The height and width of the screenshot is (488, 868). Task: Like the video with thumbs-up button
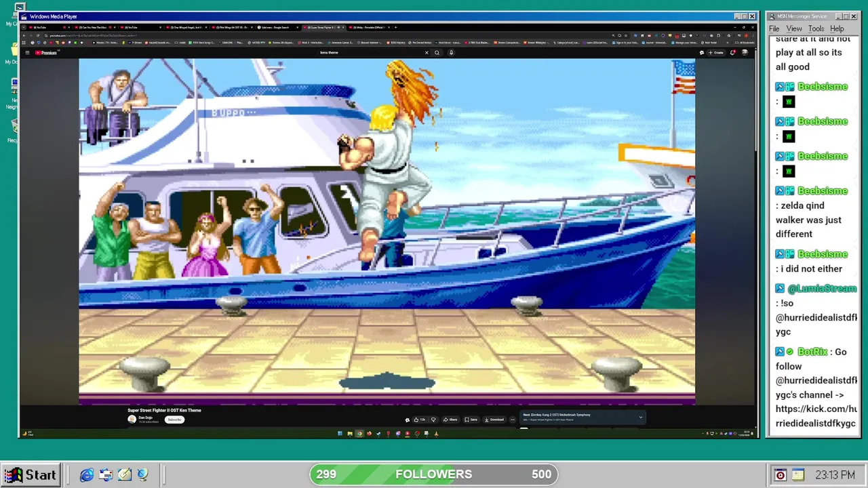[420, 420]
